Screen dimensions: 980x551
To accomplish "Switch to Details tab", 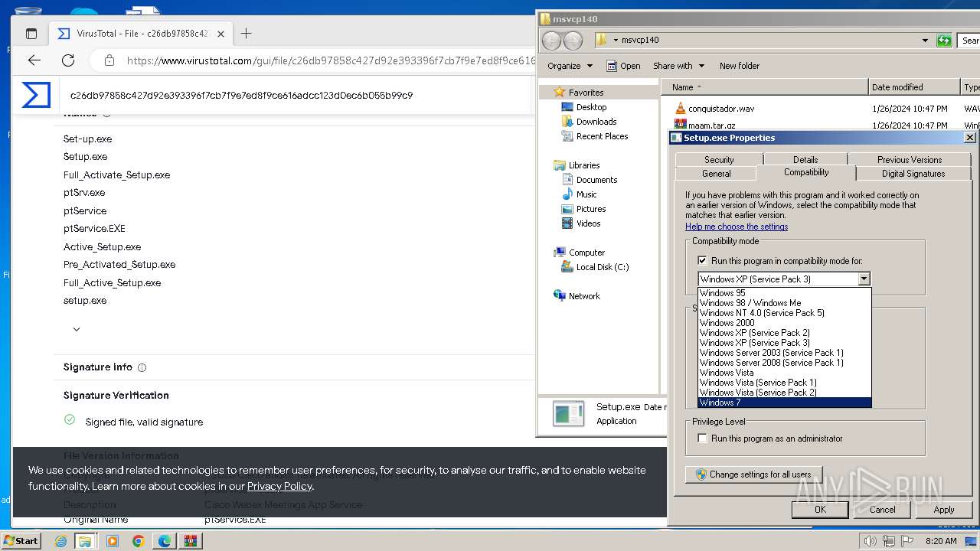I will point(805,159).
